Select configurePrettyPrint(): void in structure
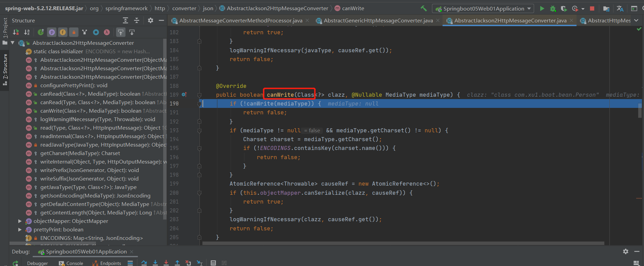This screenshot has width=644, height=266. point(74,85)
